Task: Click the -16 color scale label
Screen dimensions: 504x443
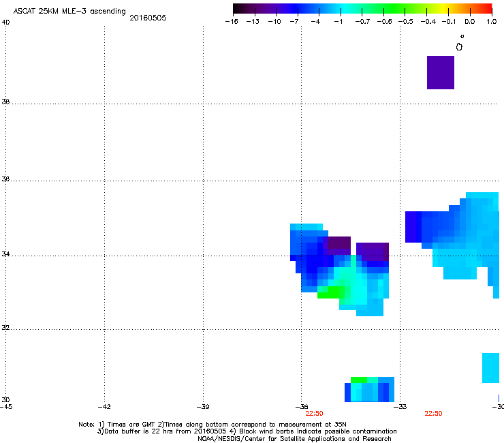Action: coord(232,22)
